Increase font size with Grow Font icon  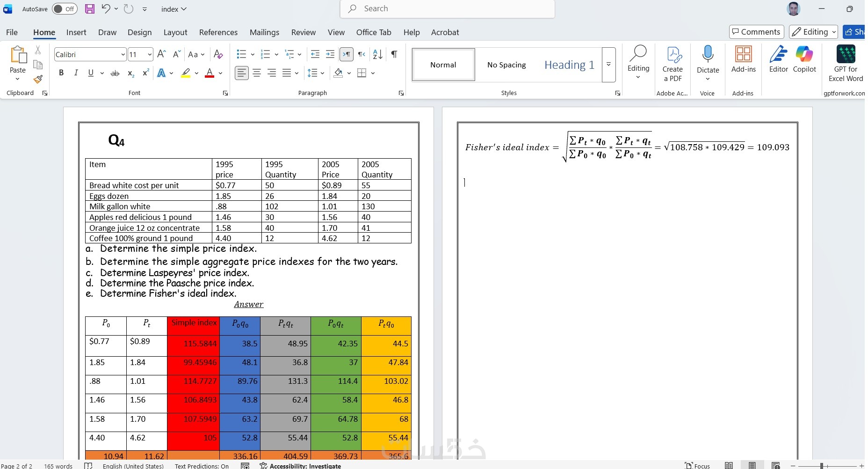click(161, 54)
